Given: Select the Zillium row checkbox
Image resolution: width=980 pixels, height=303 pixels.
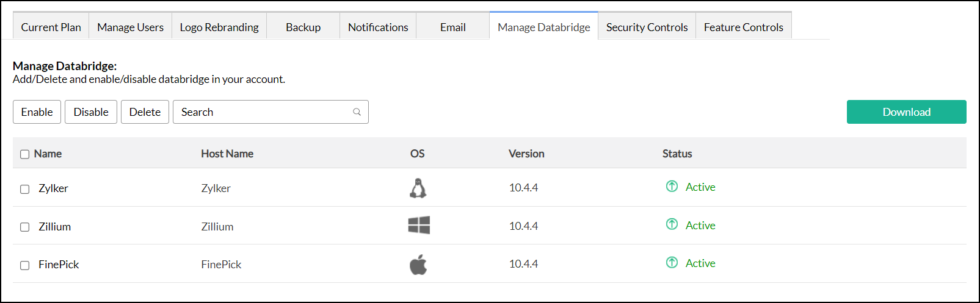Looking at the screenshot, I should pos(25,227).
